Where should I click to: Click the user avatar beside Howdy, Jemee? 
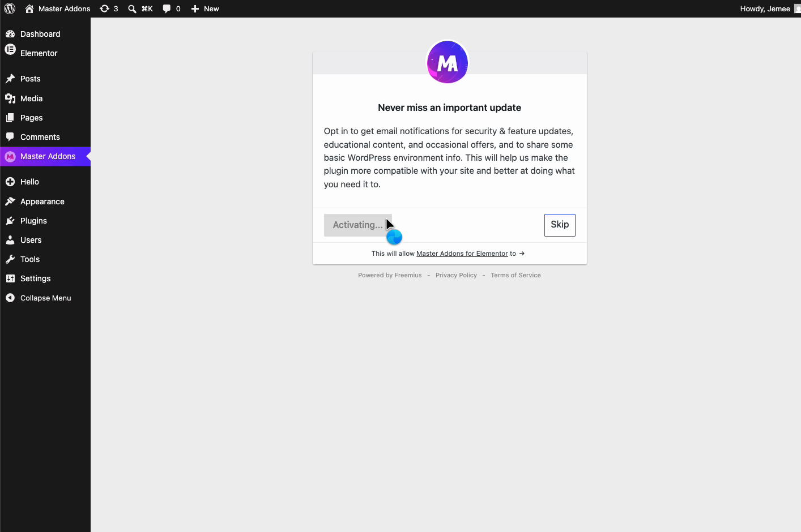798,8
